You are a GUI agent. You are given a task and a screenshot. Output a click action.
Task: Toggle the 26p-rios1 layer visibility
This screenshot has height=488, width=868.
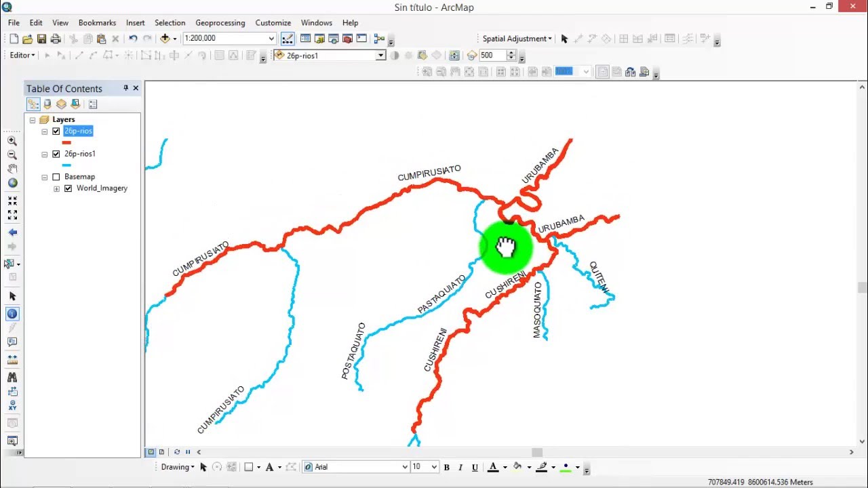(x=56, y=154)
